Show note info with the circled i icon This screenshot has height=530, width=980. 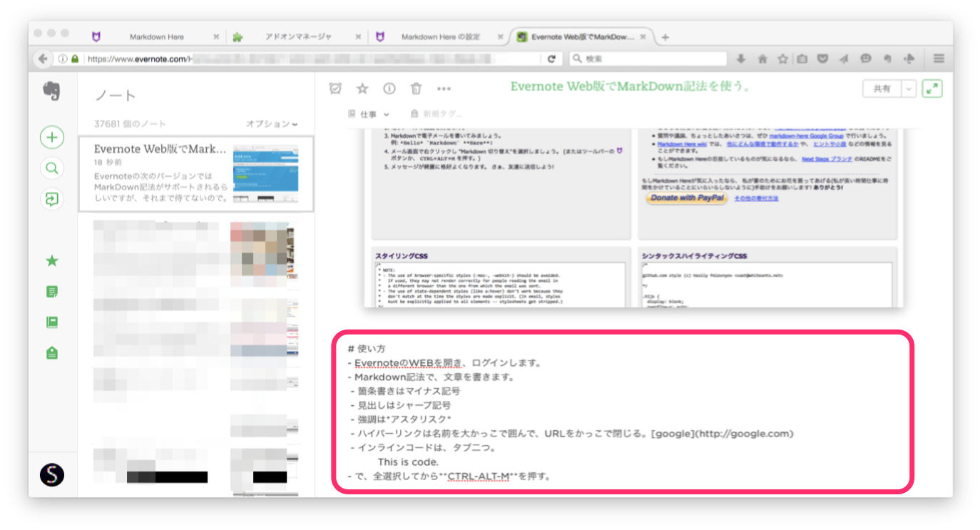click(389, 88)
